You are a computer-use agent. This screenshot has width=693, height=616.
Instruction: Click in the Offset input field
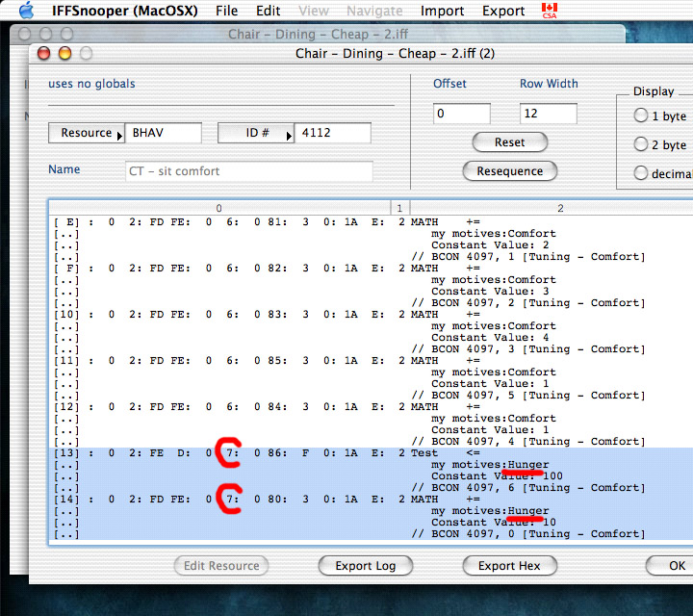[462, 115]
